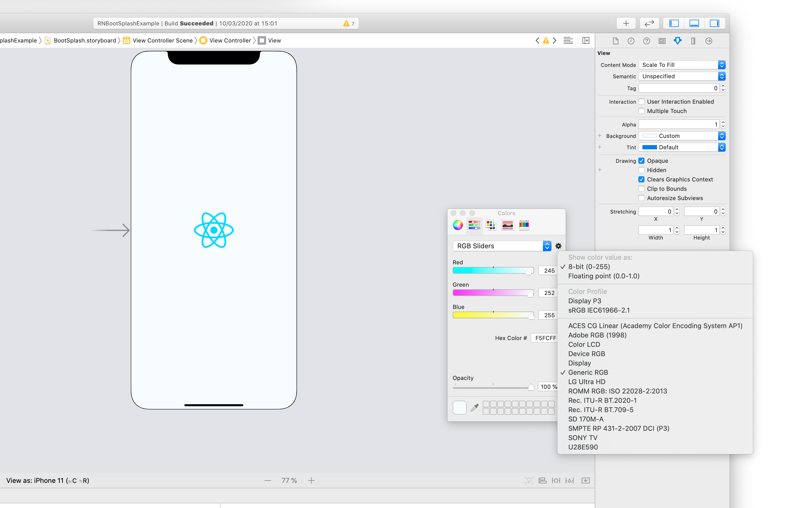Choose the Adobe RGB (1998) color profile
The image size is (812, 508).
[x=597, y=335]
